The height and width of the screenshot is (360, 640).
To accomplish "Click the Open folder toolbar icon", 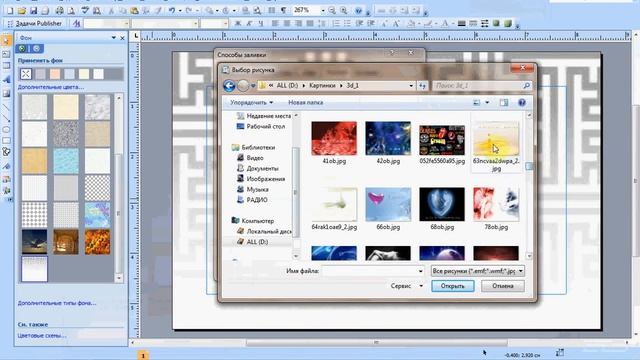I will tap(22, 11).
